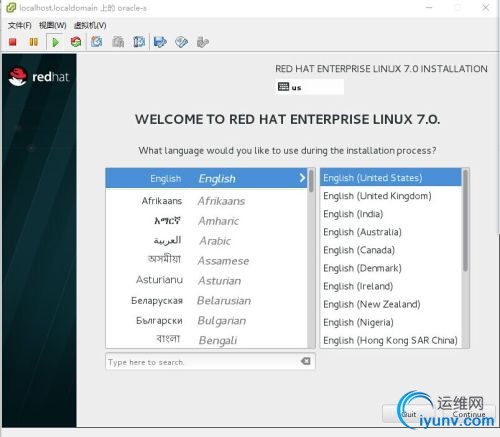Select English (Canada) locale
Screen dimensions: 500x437
(391, 250)
